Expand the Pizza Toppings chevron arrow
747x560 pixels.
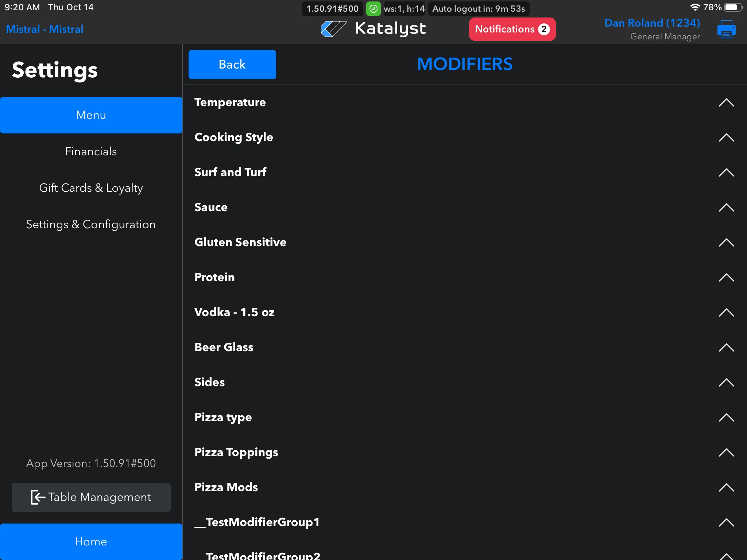point(726,452)
